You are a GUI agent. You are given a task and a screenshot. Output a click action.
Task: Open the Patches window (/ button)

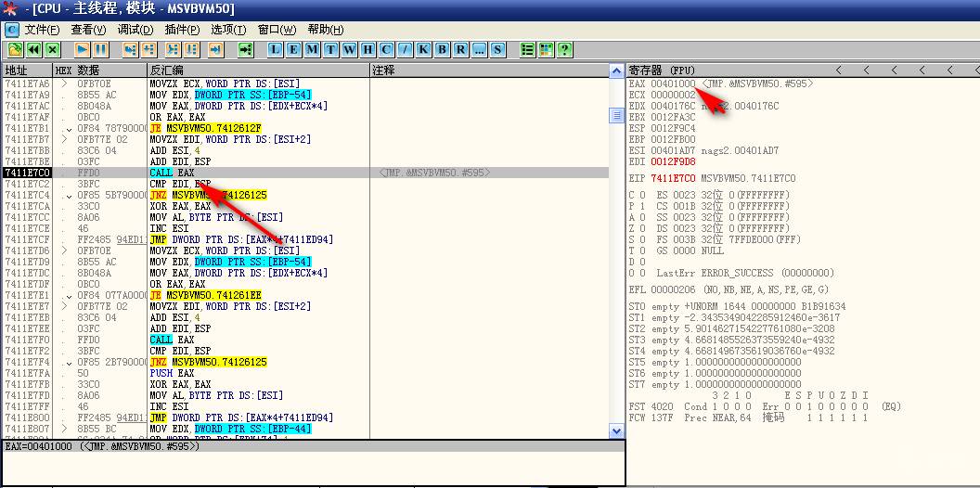(x=405, y=50)
